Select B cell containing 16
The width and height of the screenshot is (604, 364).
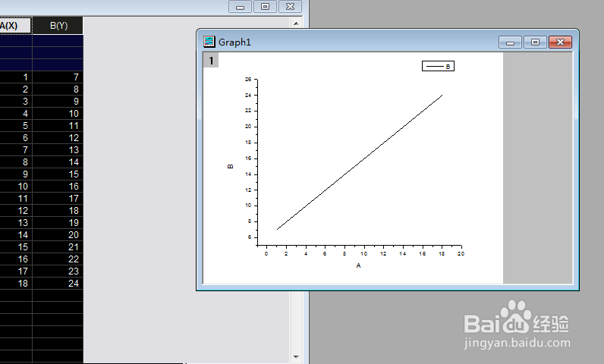[58, 187]
